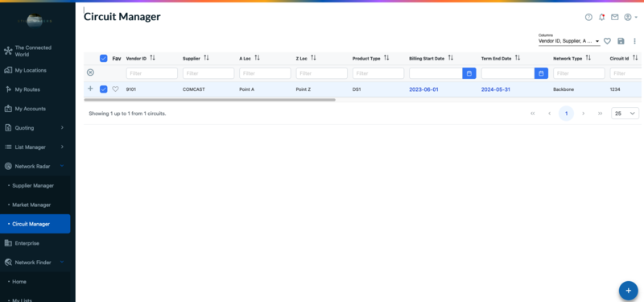Click the 2023-06-01 billing date cell
The width and height of the screenshot is (644, 302).
423,89
